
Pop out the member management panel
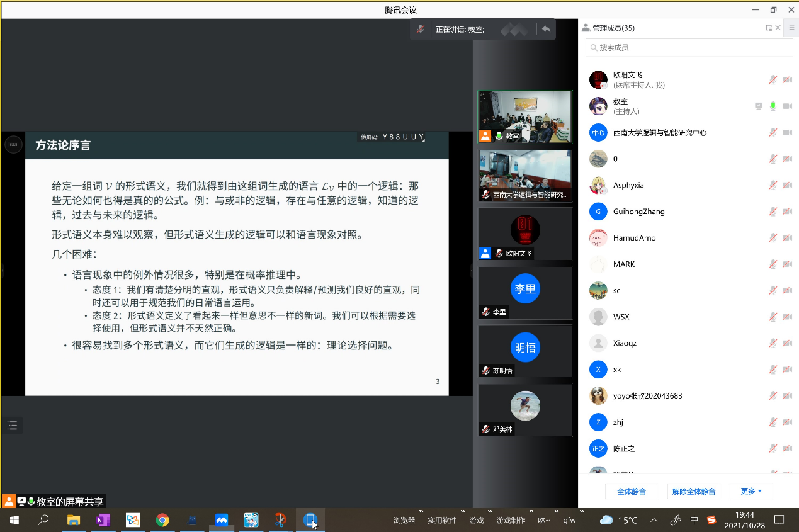point(769,28)
